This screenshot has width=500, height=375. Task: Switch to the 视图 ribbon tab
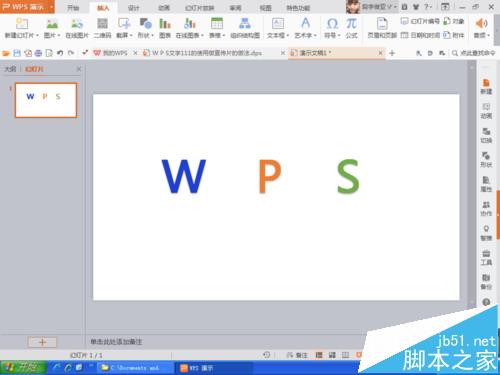click(265, 8)
